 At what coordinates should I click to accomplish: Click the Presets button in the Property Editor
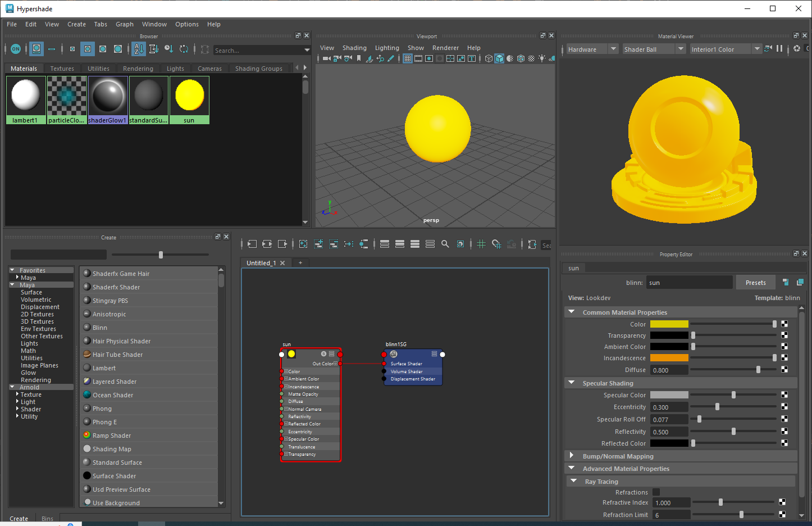tap(755, 282)
